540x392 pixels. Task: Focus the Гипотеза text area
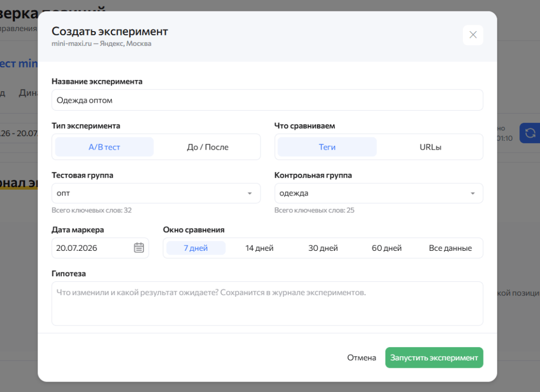coord(267,303)
